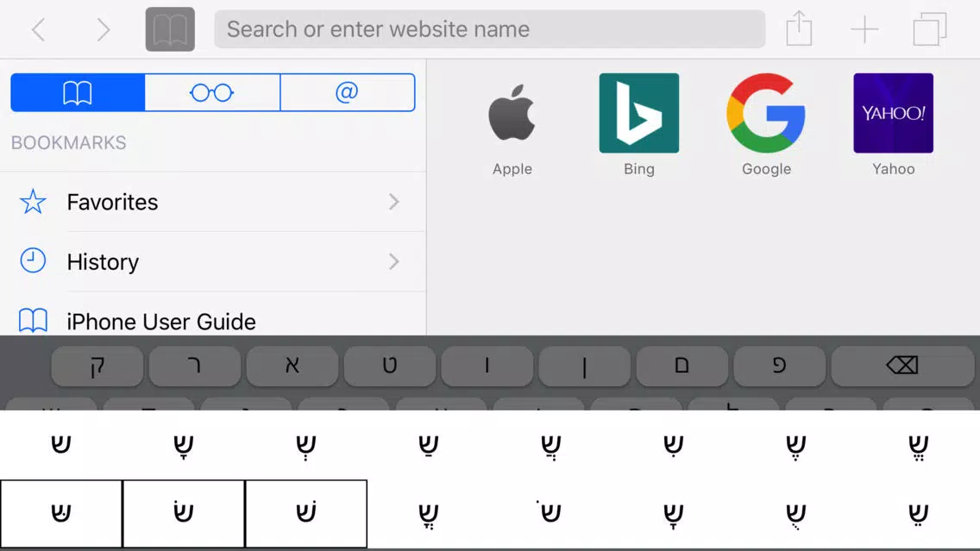Open the share sheet icon
Screen dimensions: 980x551
[x=799, y=28]
